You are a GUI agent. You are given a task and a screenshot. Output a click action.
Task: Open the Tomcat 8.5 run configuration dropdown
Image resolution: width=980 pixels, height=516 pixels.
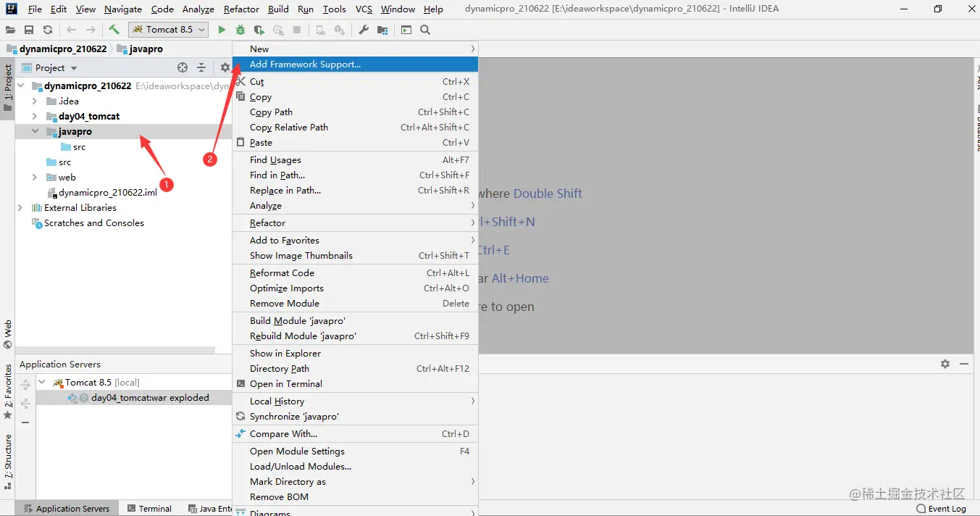tap(169, 30)
